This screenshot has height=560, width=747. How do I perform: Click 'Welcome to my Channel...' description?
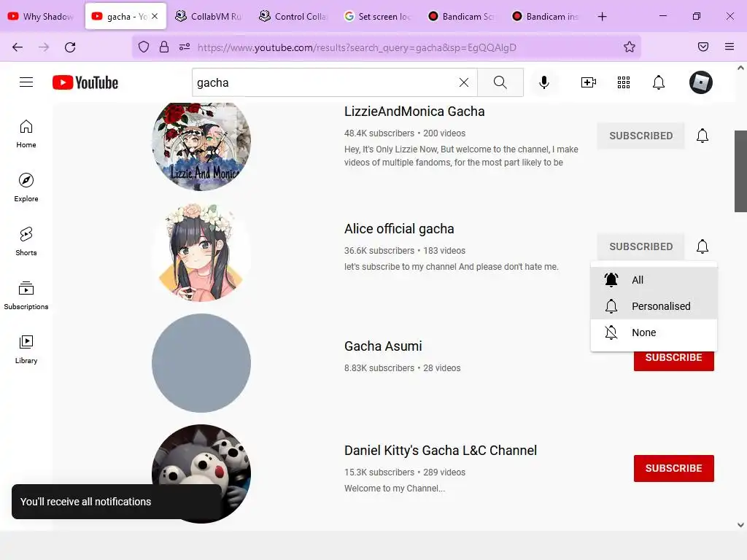[x=395, y=489]
